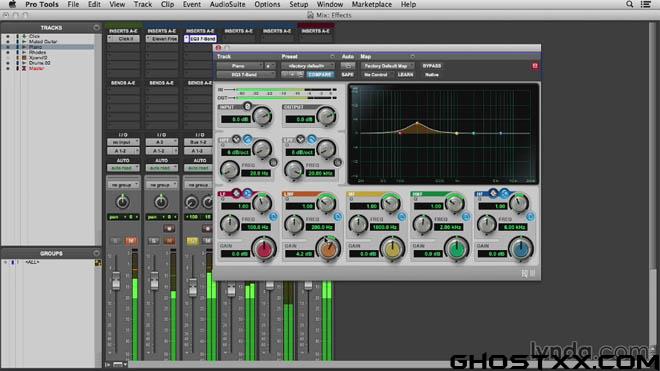Toggle visibility of the Master track

pos(8,68)
